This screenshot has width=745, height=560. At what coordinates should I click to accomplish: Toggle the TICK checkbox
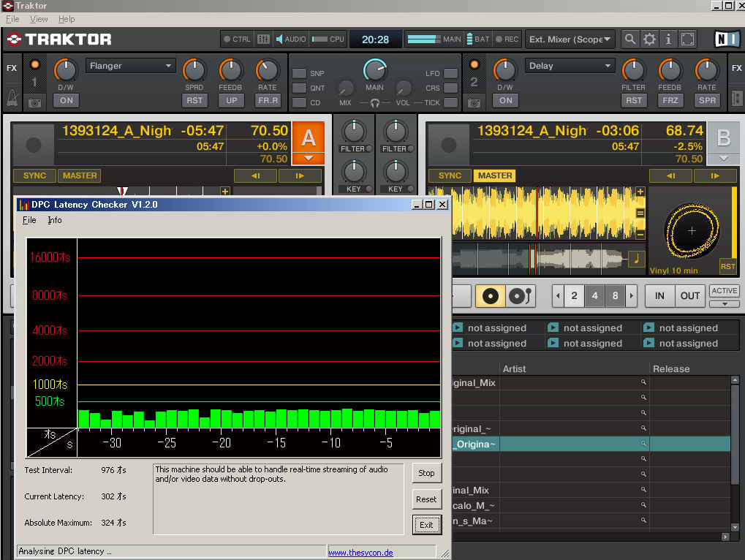[x=450, y=102]
